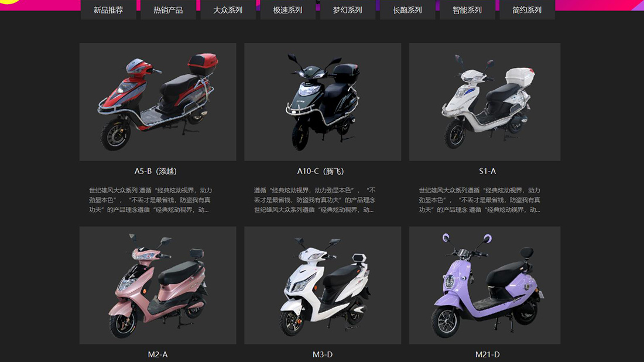Click the A10-C（腾飞）title link
The image size is (644, 362).
pyautogui.click(x=321, y=171)
